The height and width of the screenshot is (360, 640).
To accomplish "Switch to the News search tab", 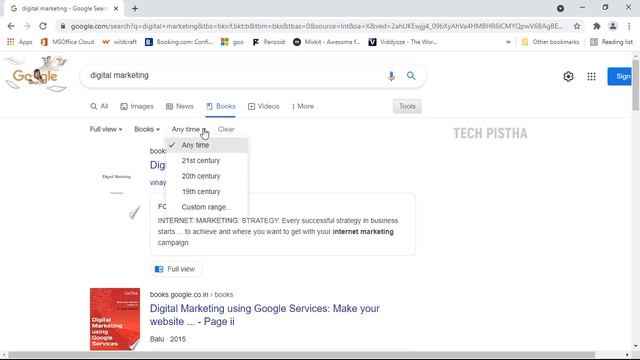I will coord(180,106).
